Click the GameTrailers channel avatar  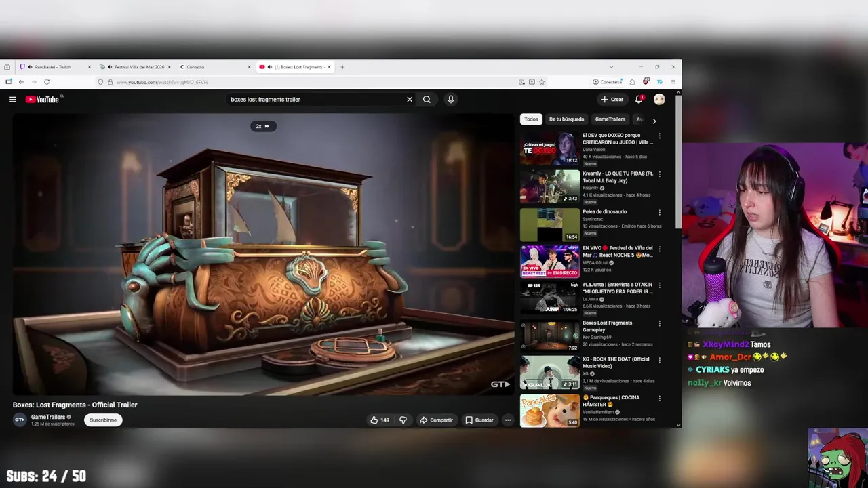click(20, 420)
